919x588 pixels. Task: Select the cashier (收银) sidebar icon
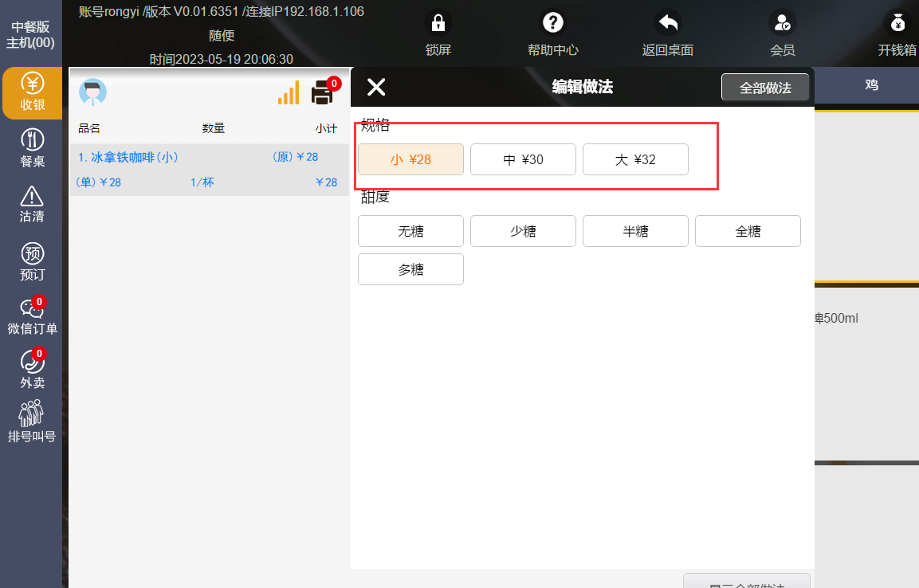tap(32, 84)
